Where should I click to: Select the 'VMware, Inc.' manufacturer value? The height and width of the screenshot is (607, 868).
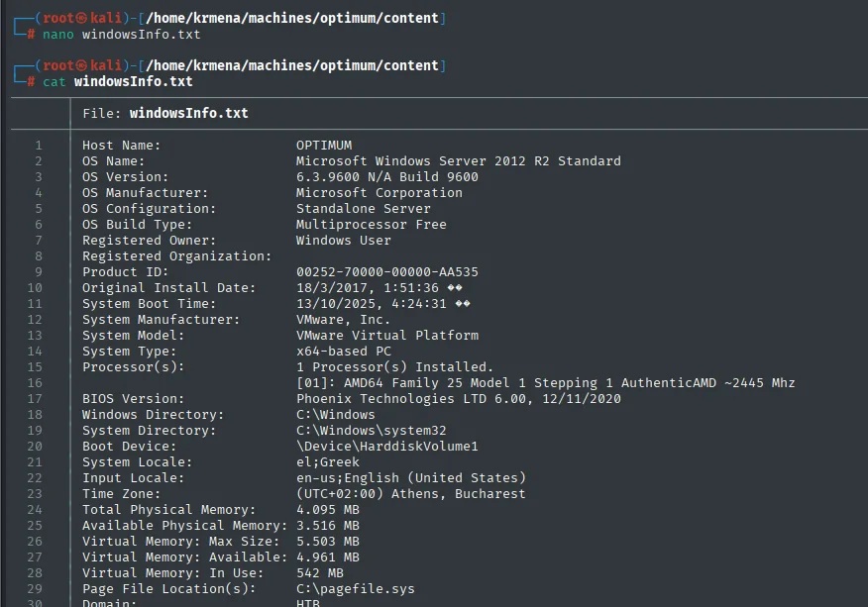tap(343, 320)
